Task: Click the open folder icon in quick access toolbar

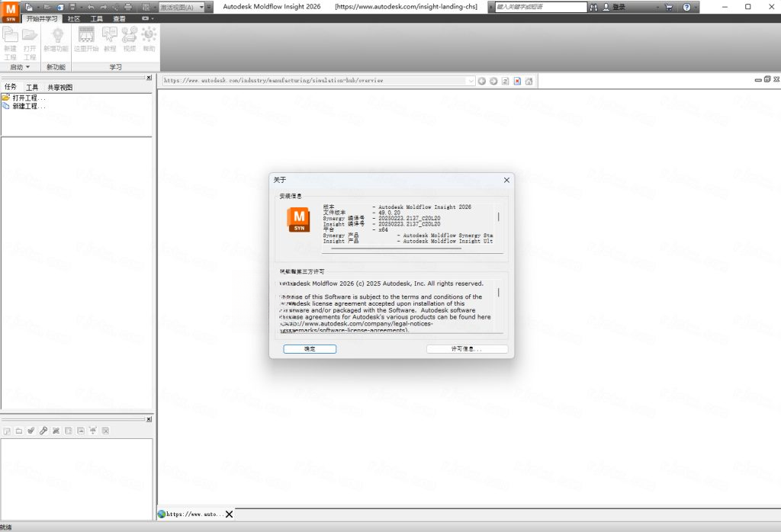Action: coord(47,7)
